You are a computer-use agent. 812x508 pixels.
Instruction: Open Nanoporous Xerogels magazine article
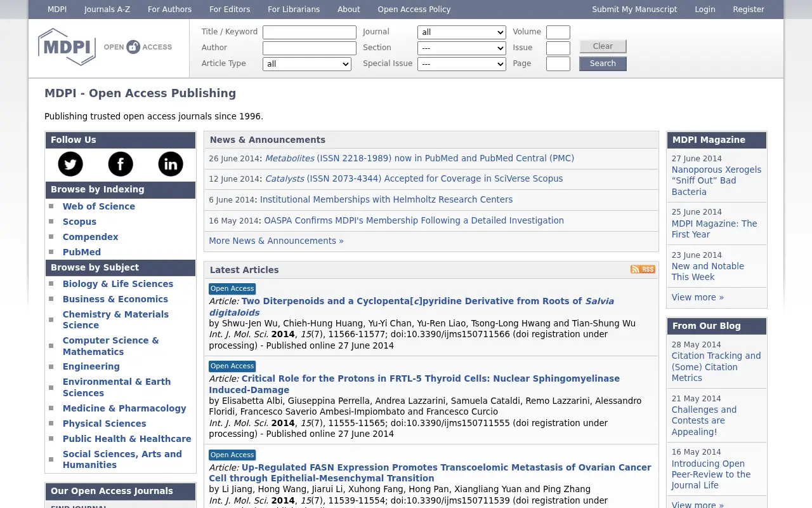tap(716, 180)
